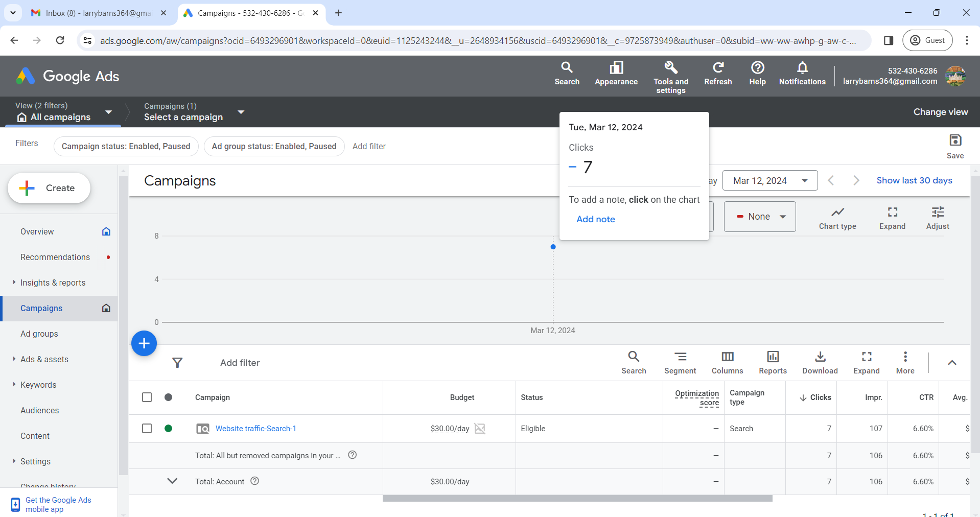Click Add note in tooltip
Image resolution: width=980 pixels, height=517 pixels.
[596, 219]
